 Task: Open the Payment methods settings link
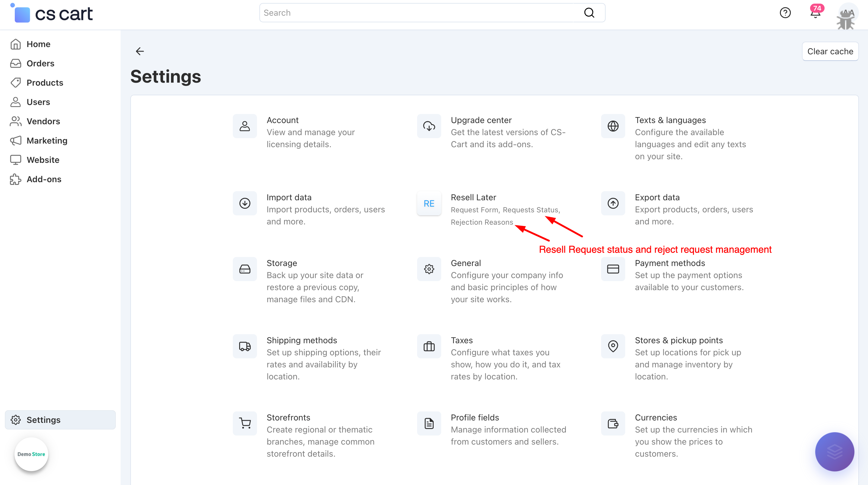pos(670,263)
